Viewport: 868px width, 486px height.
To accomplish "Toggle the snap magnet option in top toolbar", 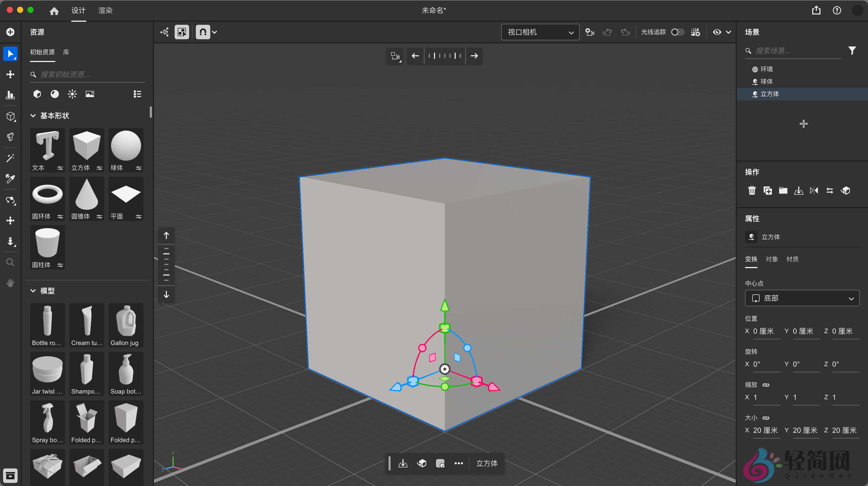I will click(x=203, y=32).
